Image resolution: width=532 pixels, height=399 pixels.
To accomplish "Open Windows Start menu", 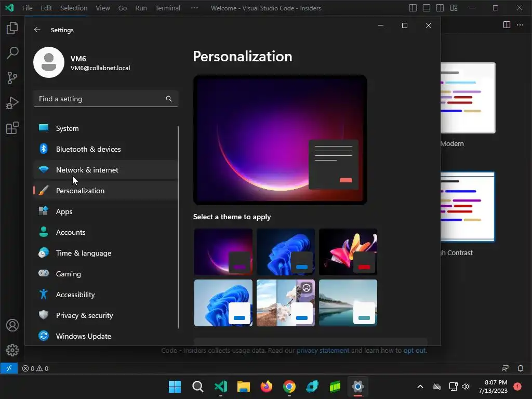I will click(175, 387).
